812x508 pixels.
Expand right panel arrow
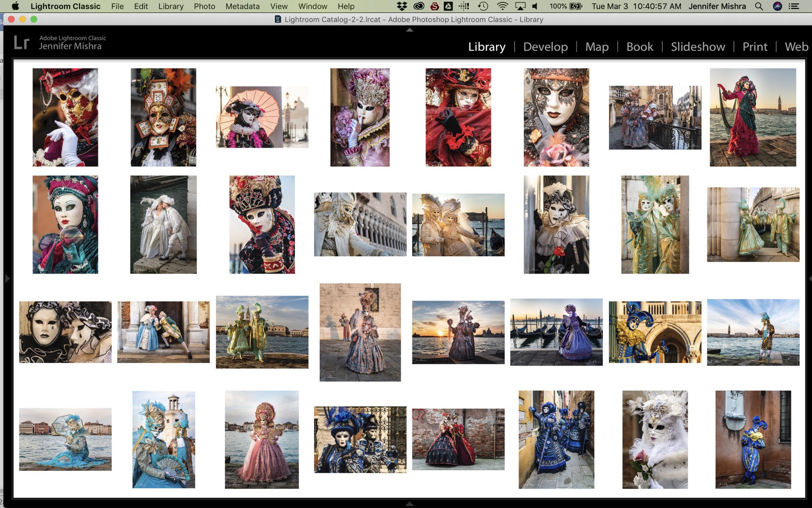pos(810,279)
